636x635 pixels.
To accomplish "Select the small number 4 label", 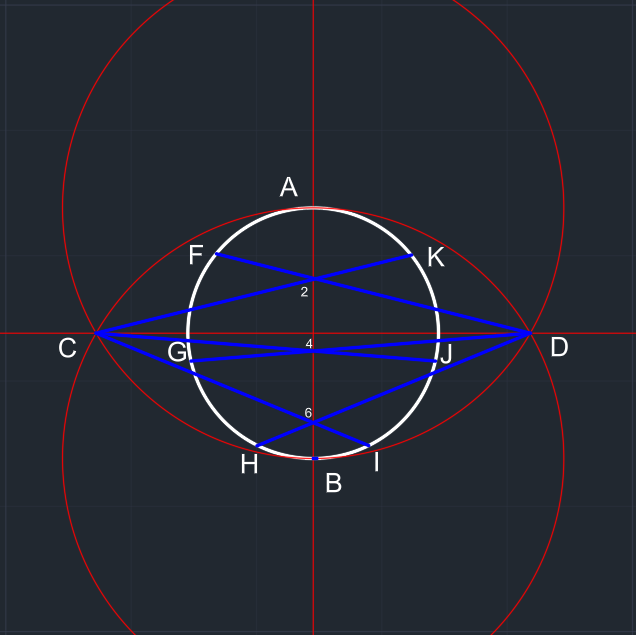I will point(309,344).
